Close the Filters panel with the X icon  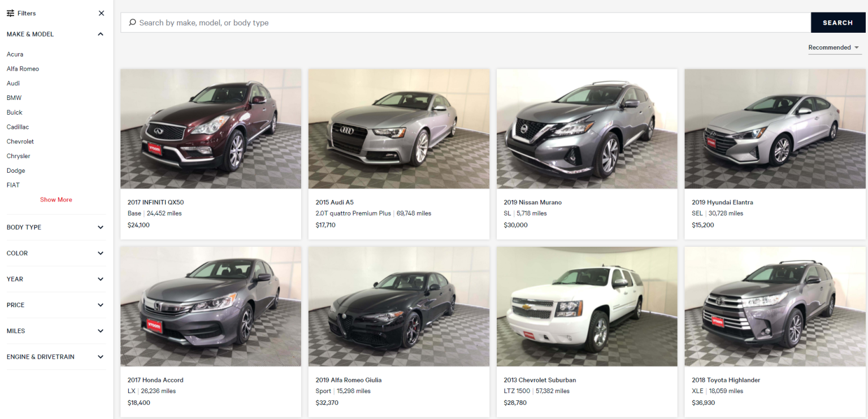[101, 13]
